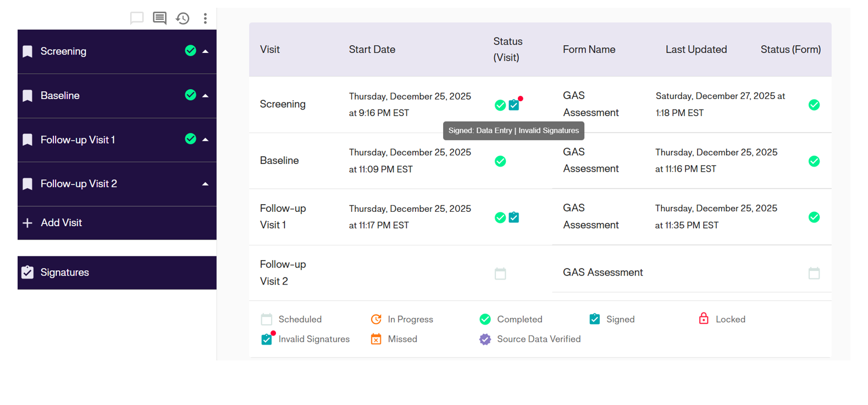Click Screening row invalid signature icon
Viewport: 868px width, 405px height.
click(515, 105)
